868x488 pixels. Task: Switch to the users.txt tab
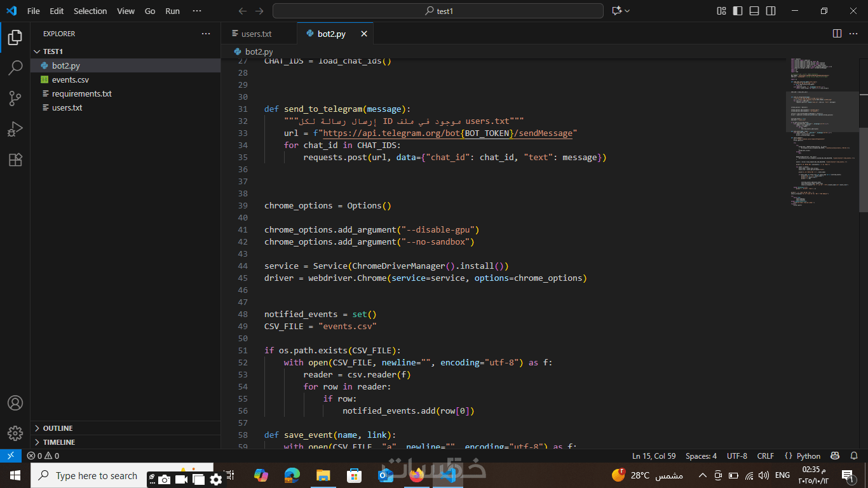pos(256,34)
